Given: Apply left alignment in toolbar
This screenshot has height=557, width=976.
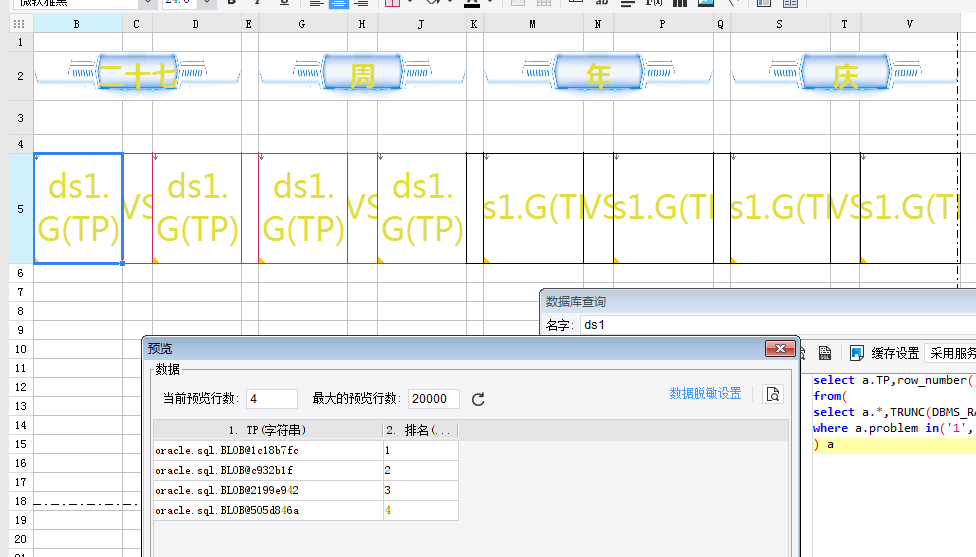Looking at the screenshot, I should coord(316,3).
